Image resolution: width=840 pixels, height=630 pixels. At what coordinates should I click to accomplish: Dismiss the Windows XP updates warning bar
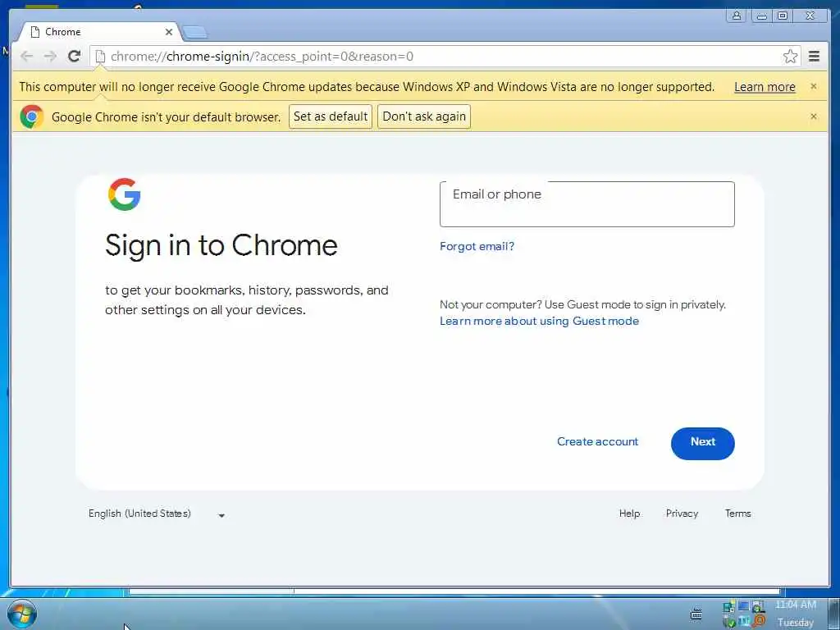coord(813,86)
